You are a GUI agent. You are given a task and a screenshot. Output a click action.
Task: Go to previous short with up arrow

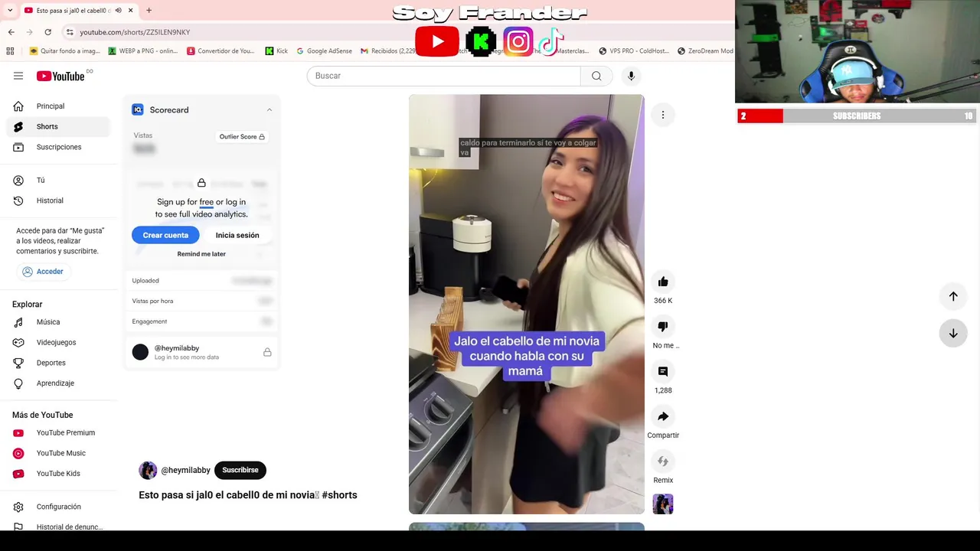coord(953,296)
